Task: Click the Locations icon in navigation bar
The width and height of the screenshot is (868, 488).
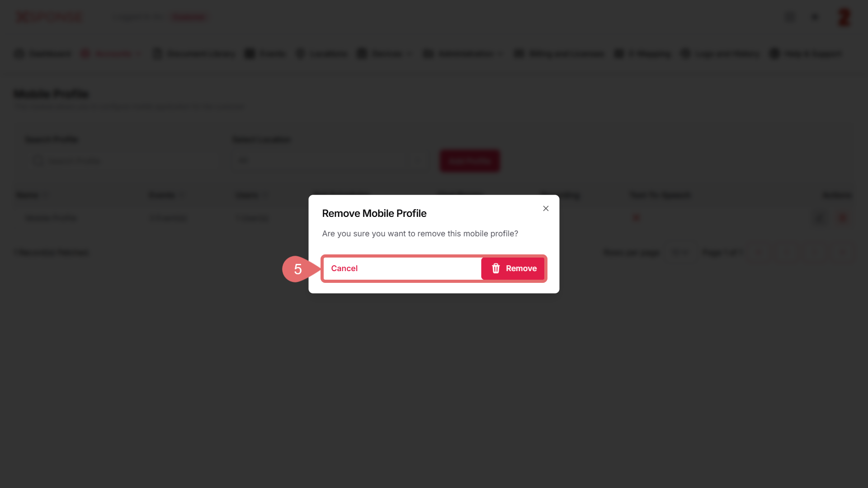Action: pyautogui.click(x=300, y=54)
